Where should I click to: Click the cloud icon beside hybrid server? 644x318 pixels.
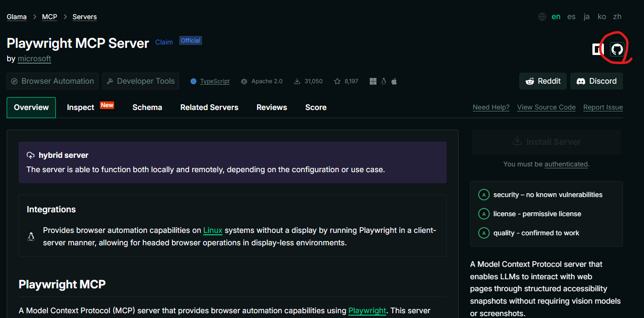tap(31, 155)
